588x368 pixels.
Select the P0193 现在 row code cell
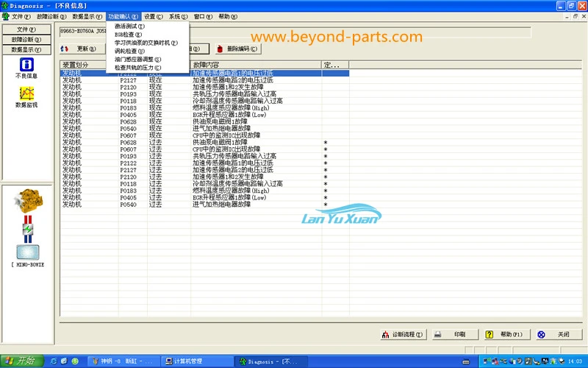(x=128, y=94)
